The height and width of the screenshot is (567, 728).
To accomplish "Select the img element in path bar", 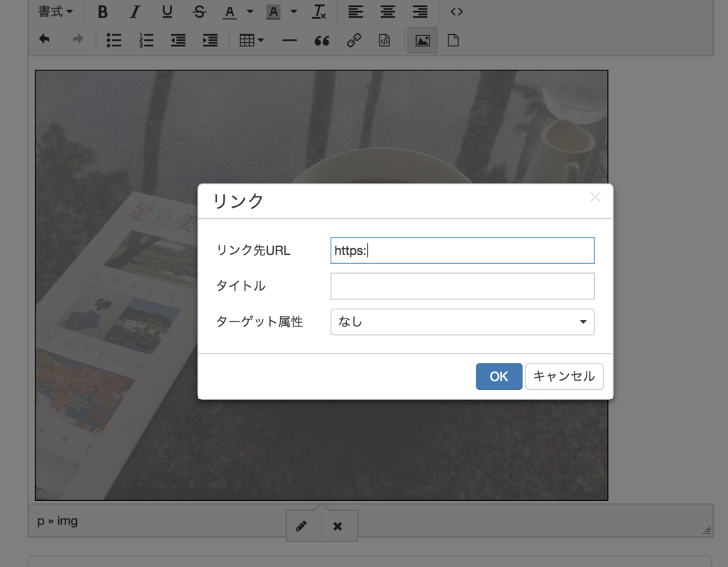I will pyautogui.click(x=68, y=521).
